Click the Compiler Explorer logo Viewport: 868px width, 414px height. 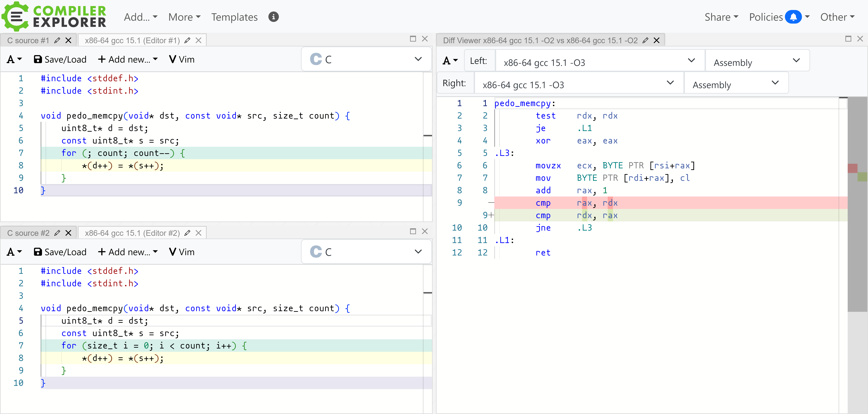54,17
